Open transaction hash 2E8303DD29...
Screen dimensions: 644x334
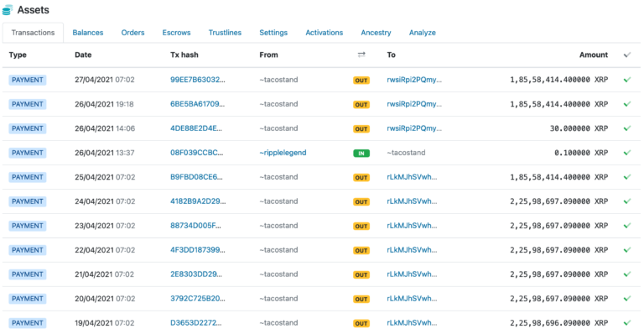[196, 274]
